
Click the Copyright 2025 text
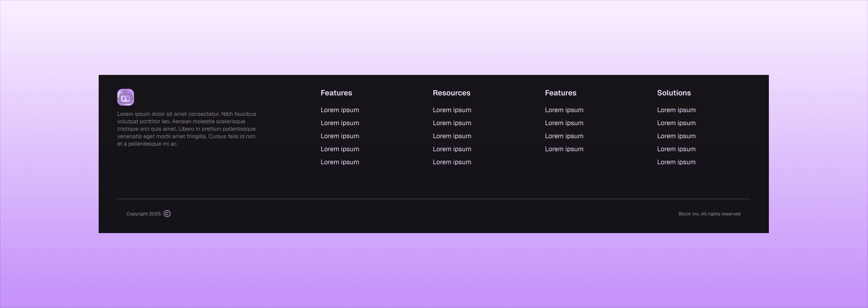click(x=144, y=214)
